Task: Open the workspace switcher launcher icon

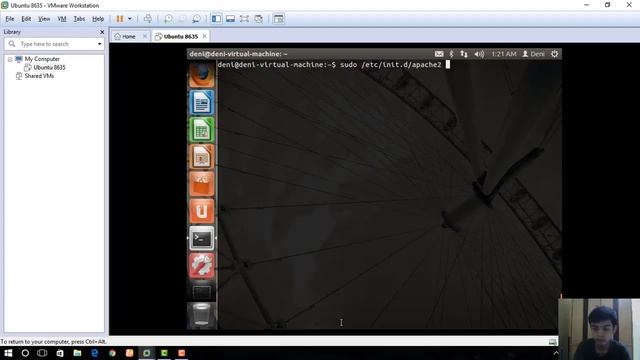Action: [x=202, y=291]
